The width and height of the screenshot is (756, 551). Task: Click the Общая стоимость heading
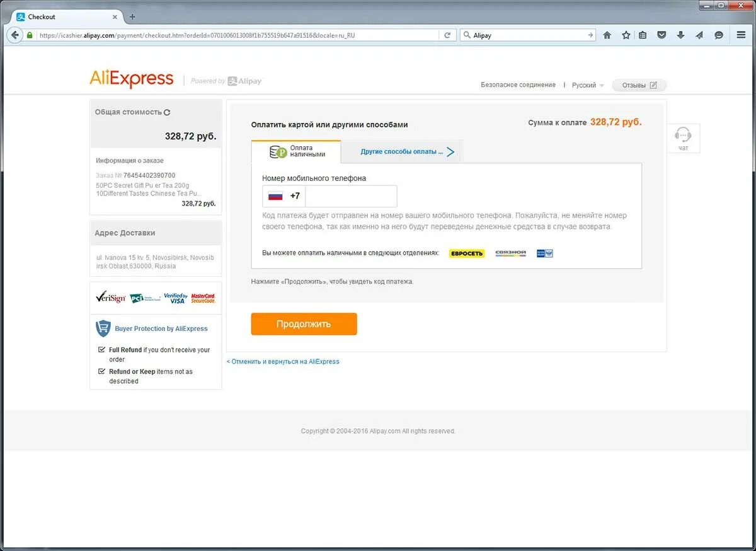coord(129,112)
